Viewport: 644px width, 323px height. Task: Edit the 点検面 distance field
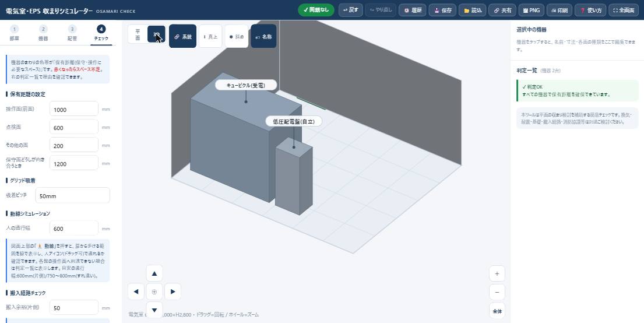tap(74, 127)
